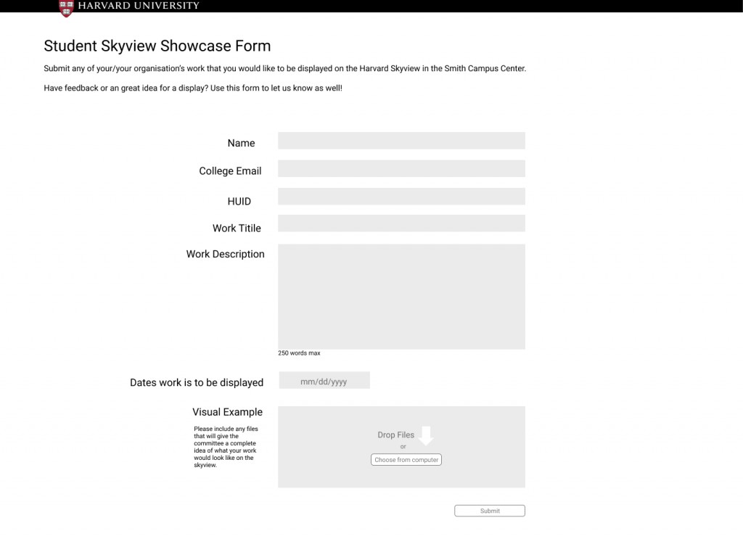The height and width of the screenshot is (560, 743).
Task: Click into the College Email field
Action: pyautogui.click(x=401, y=169)
